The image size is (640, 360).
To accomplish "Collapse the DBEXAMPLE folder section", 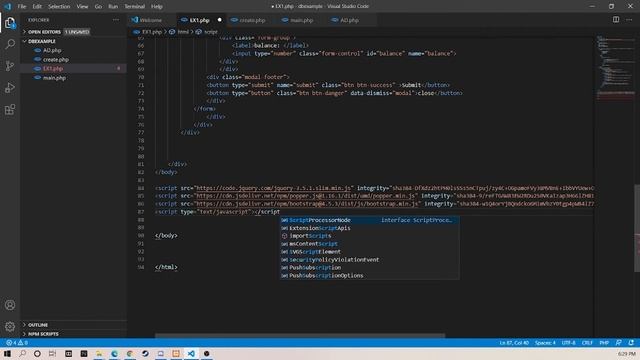I will (42, 41).
